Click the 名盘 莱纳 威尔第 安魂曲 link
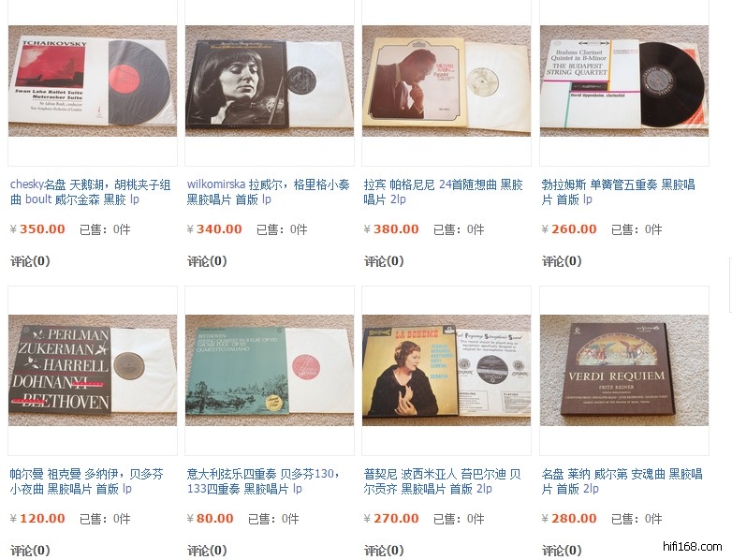 tap(622, 481)
